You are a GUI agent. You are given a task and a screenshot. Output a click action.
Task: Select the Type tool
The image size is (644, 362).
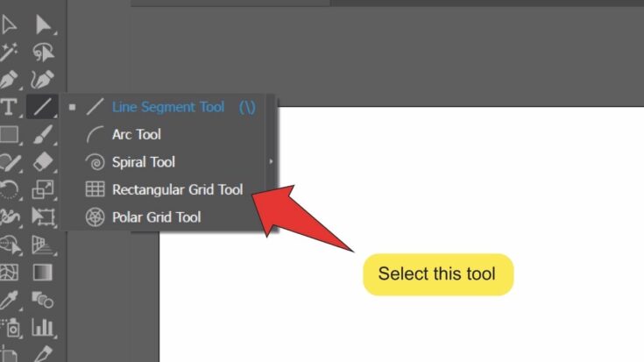pyautogui.click(x=9, y=107)
